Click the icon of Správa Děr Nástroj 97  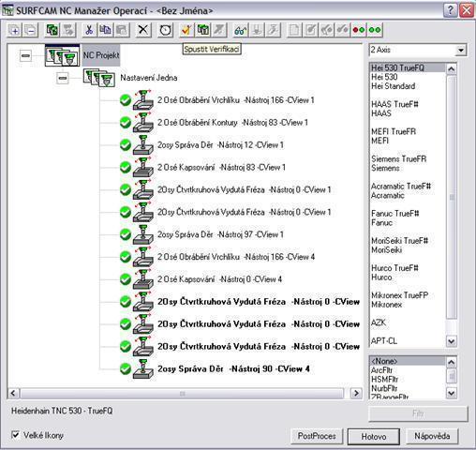point(143,234)
